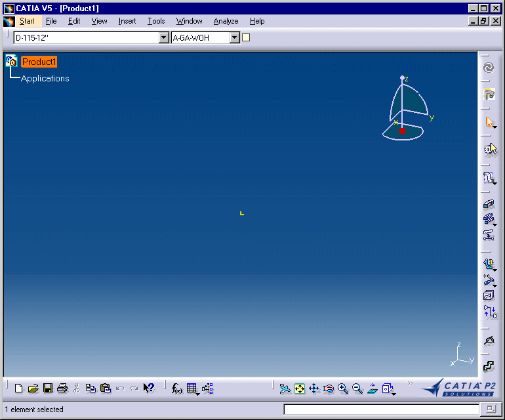The image size is (505, 420).
Task: Click the Zoom In magnifier icon
Action: pyautogui.click(x=343, y=388)
